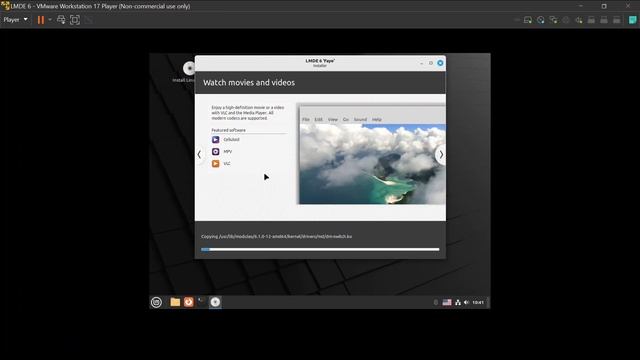The width and height of the screenshot is (640, 360).
Task: Go to next installer slide
Action: 441,155
